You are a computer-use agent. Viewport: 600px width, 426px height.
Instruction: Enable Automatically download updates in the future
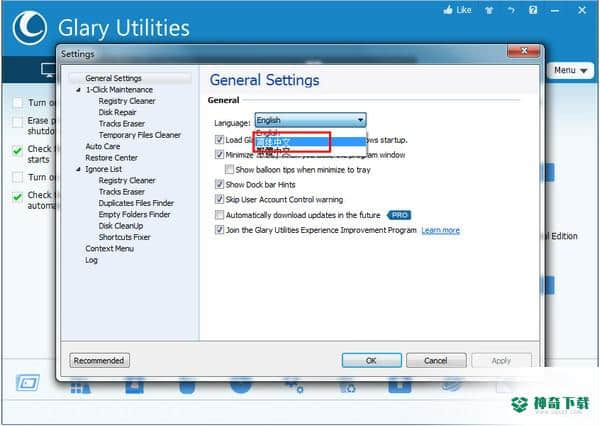point(219,215)
